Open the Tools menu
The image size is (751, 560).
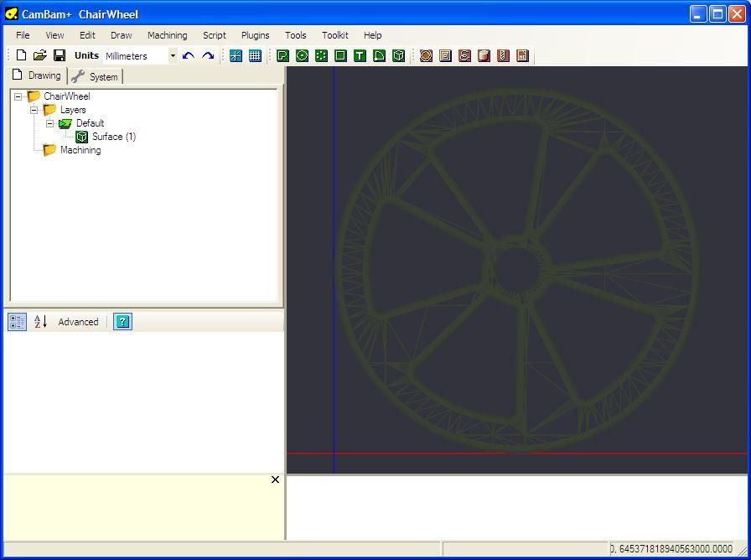(x=296, y=35)
